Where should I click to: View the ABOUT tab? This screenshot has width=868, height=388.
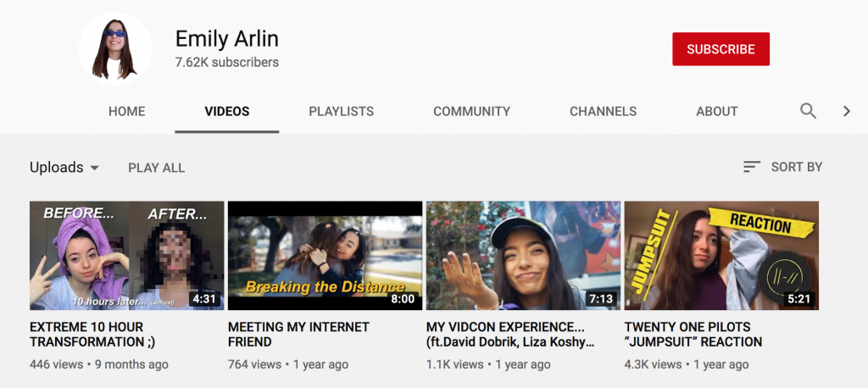716,111
